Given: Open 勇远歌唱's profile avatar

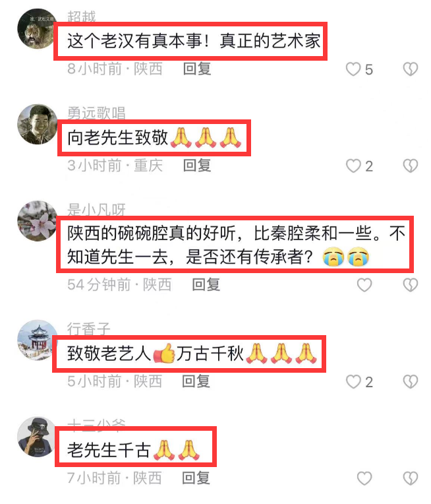Looking at the screenshot, I should (x=38, y=124).
